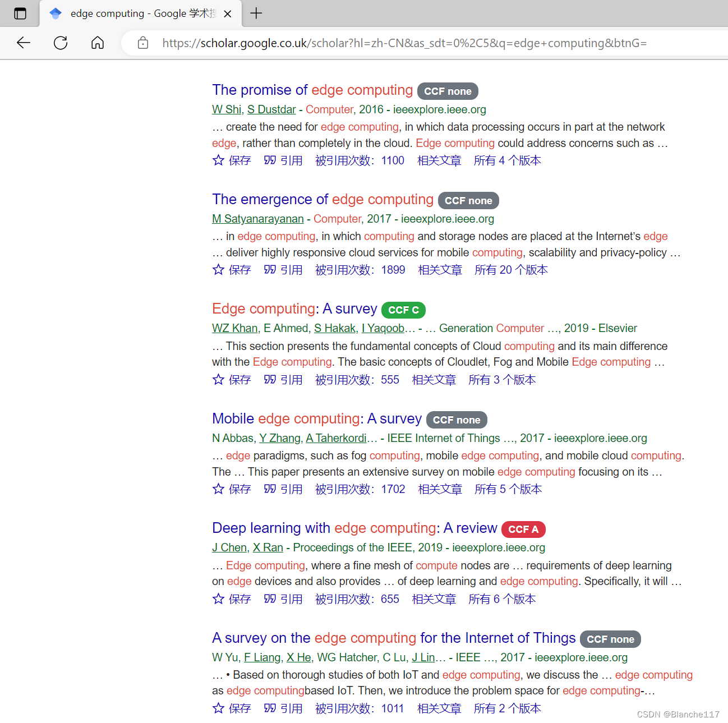The image size is (728, 723).
Task: Open the tab actions menu icon
Action: pos(20,13)
